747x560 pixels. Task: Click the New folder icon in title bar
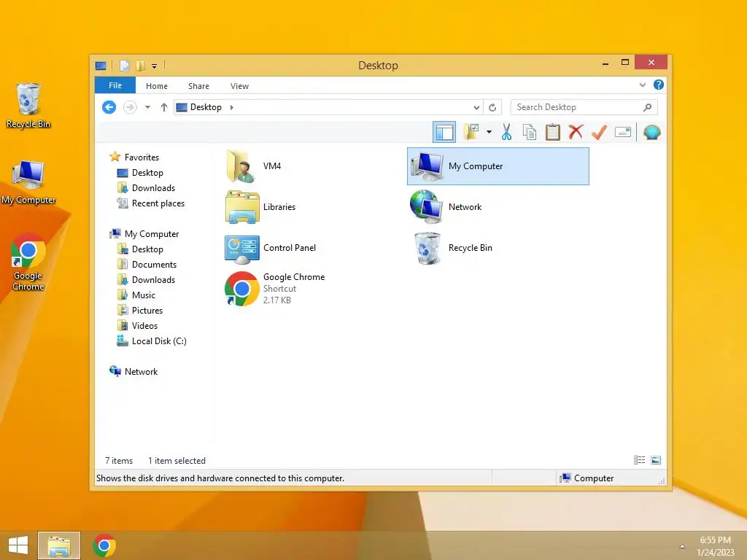pyautogui.click(x=141, y=66)
